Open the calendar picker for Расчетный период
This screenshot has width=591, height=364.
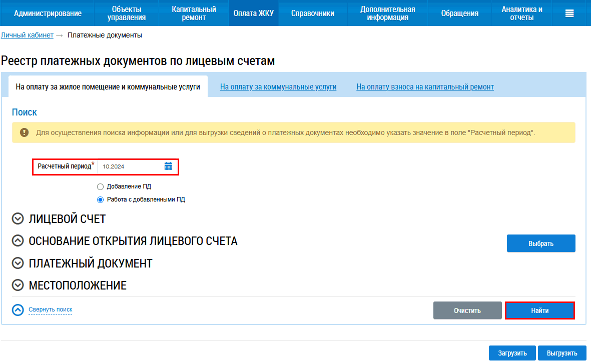(x=168, y=166)
